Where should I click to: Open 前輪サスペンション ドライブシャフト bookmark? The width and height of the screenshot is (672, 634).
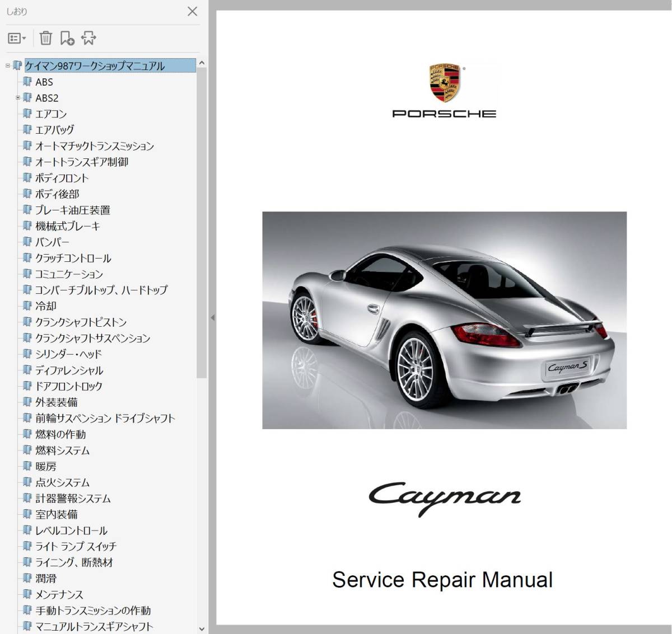pos(105,419)
